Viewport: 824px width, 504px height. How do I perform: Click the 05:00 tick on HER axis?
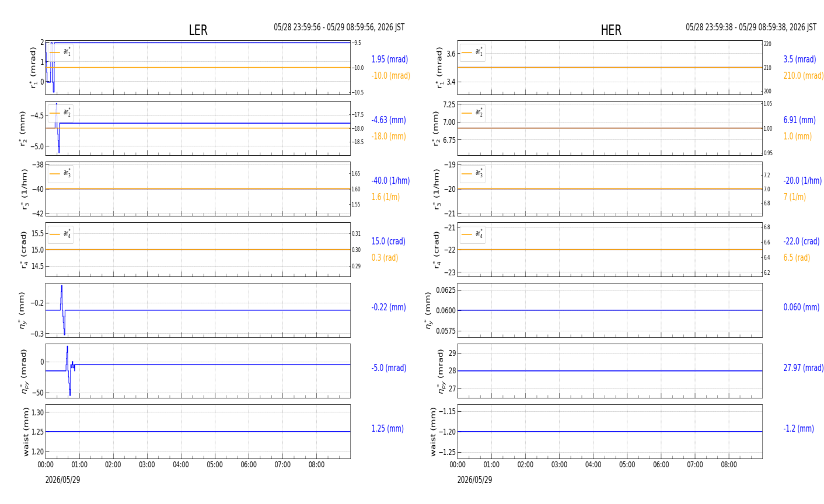pos(627,466)
